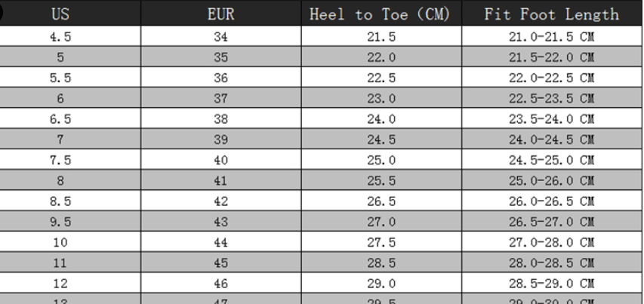Click EUR size 43 cell
Image resolution: width=644 pixels, height=304 pixels.
220,222
